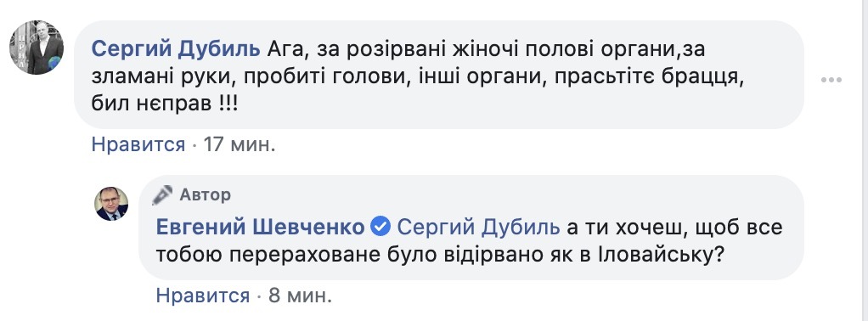Open Евгений Шевченко's avatar photo
The width and height of the screenshot is (868, 321).
pos(112,204)
